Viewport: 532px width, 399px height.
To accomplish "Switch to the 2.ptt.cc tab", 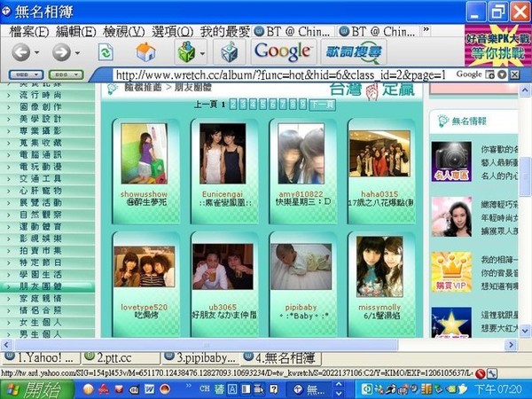I will (121, 357).
